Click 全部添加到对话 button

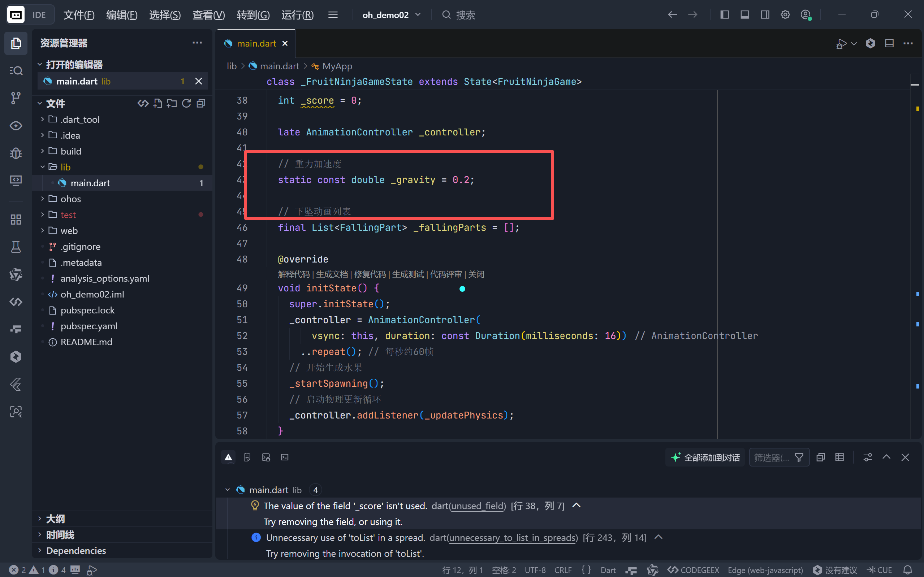coord(705,457)
